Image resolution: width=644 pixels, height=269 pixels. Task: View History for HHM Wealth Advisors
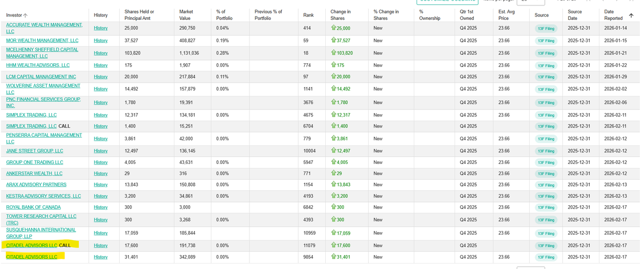(100, 65)
